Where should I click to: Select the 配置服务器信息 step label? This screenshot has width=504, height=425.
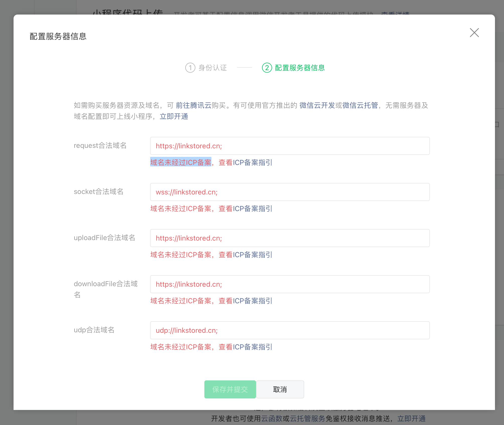(x=300, y=68)
